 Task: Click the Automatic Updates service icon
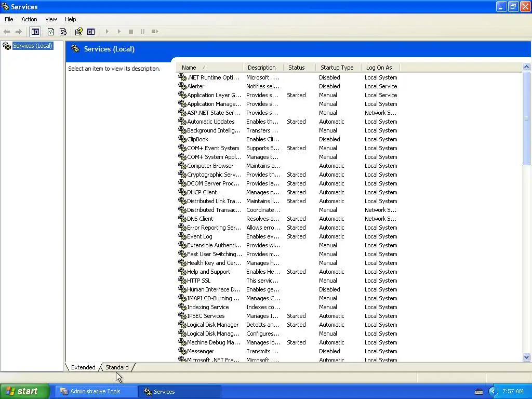click(182, 122)
